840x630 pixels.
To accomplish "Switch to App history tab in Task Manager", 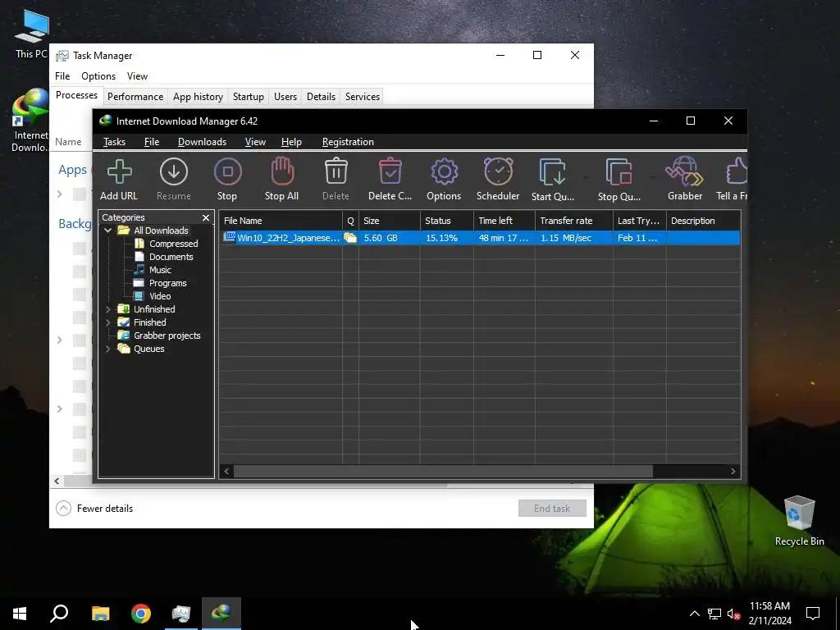I will click(x=198, y=97).
